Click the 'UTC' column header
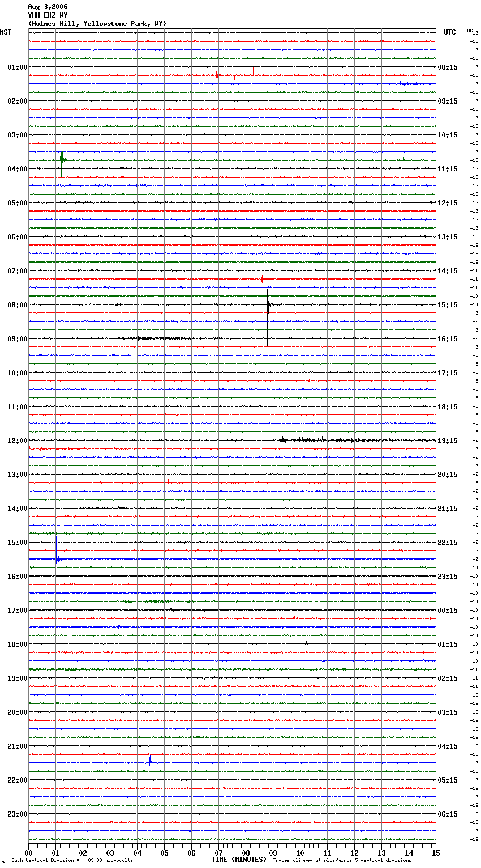Viewport: 481px width, 868px height. click(449, 32)
